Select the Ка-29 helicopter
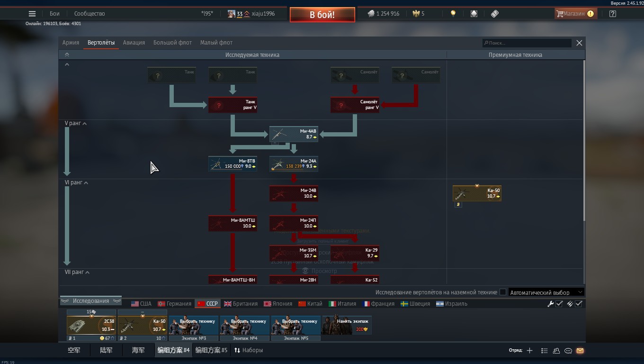644x364 pixels. tap(355, 253)
